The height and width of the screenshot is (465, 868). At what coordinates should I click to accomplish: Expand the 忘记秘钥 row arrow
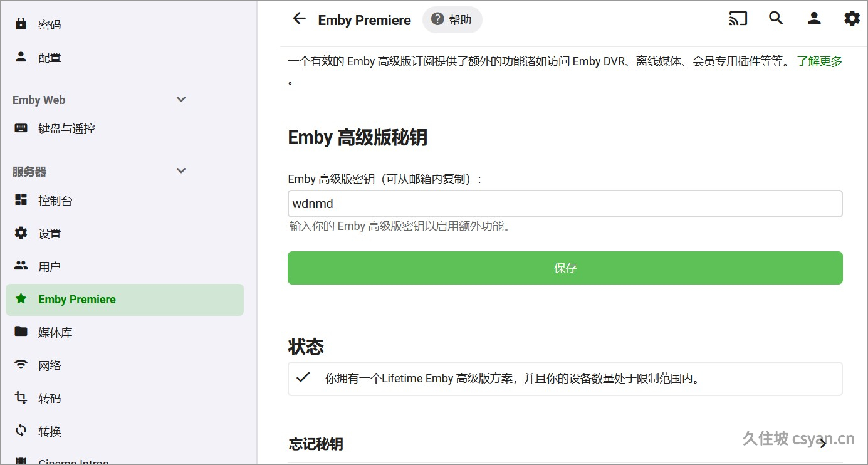pos(824,444)
